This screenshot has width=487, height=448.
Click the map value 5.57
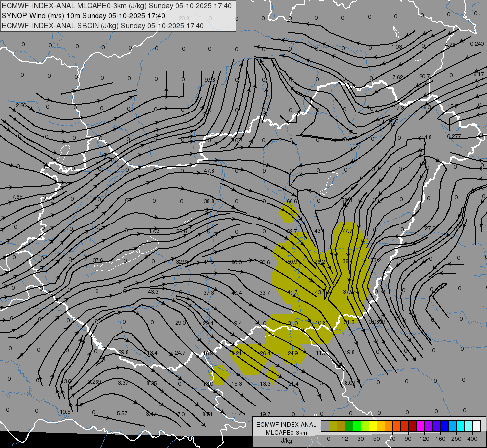pyautogui.click(x=122, y=413)
